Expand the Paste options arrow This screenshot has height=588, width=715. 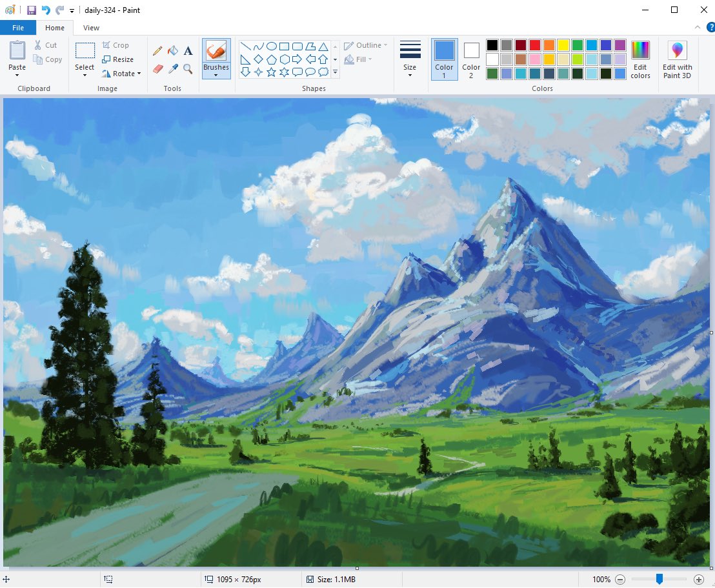pyautogui.click(x=17, y=75)
